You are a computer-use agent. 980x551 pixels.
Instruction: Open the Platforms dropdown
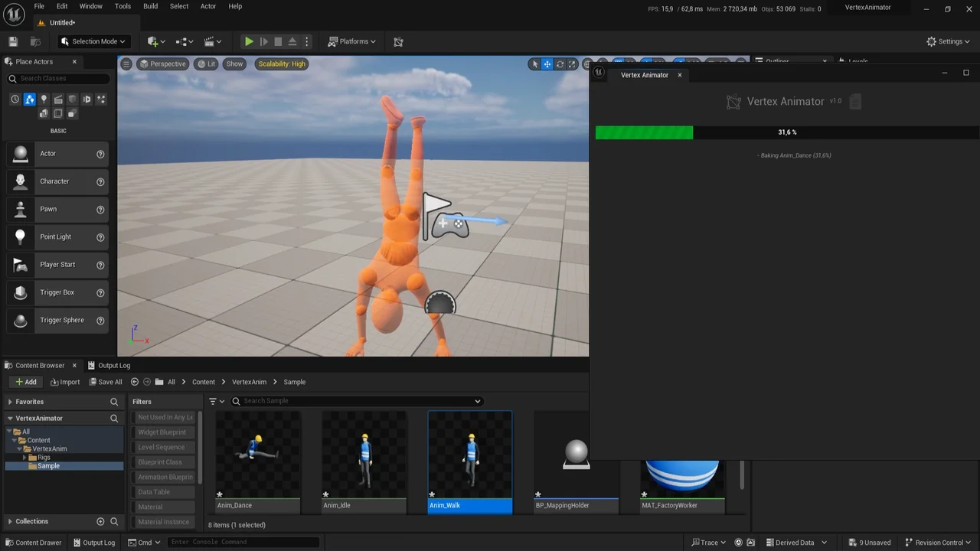coord(351,41)
